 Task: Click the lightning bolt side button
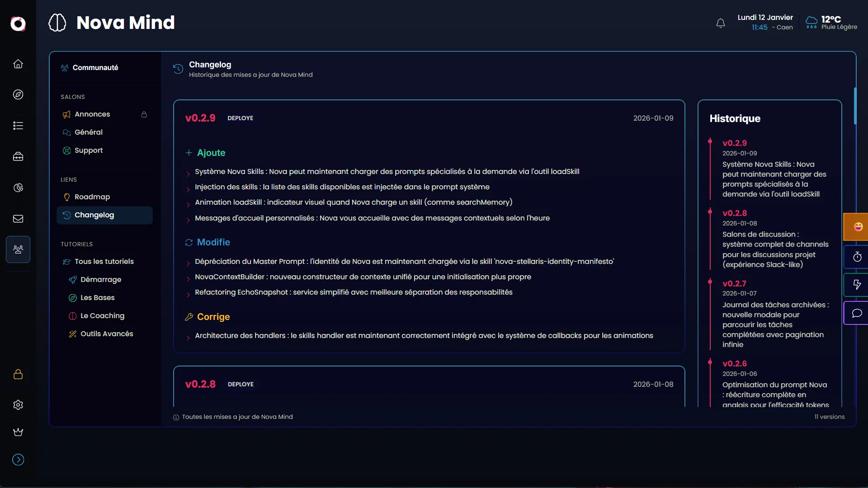coord(857,285)
